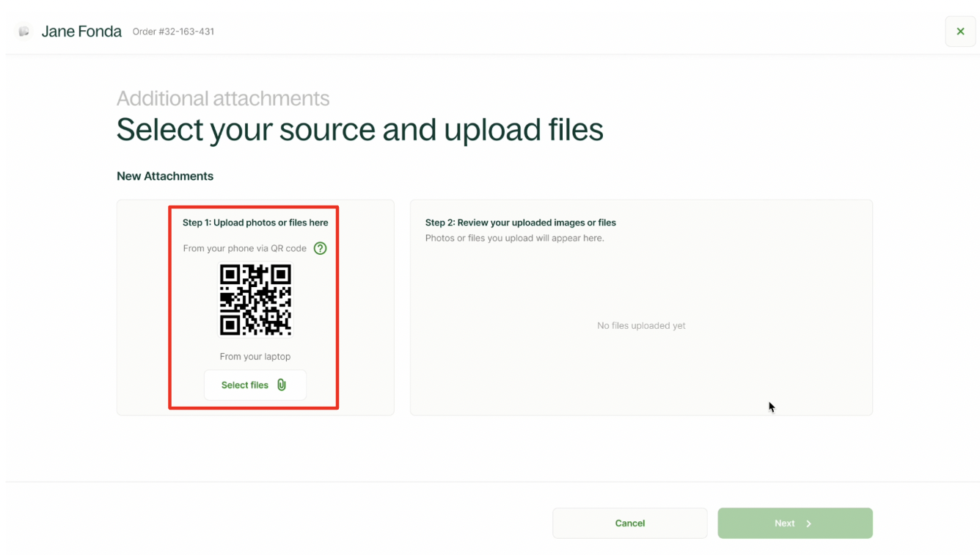Click 'Step 2: Review your uploaded images' heading
The image size is (980, 555).
520,222
